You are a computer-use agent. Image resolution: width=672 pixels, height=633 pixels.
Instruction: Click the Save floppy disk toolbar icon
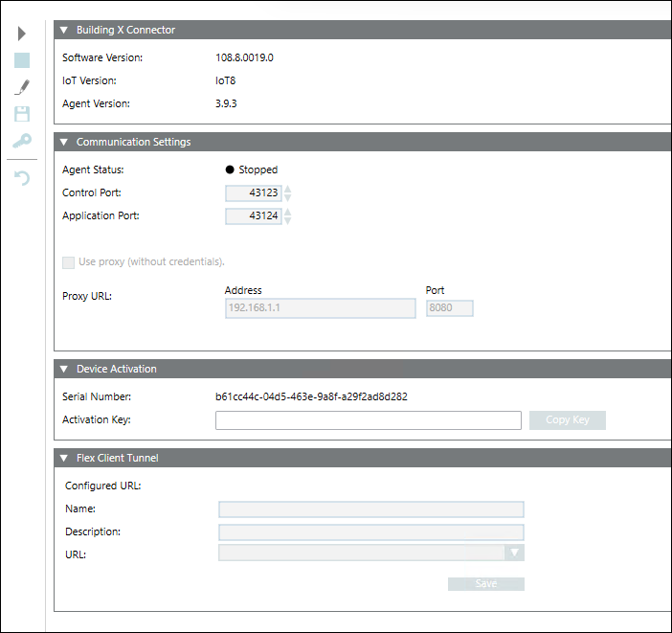(x=22, y=114)
